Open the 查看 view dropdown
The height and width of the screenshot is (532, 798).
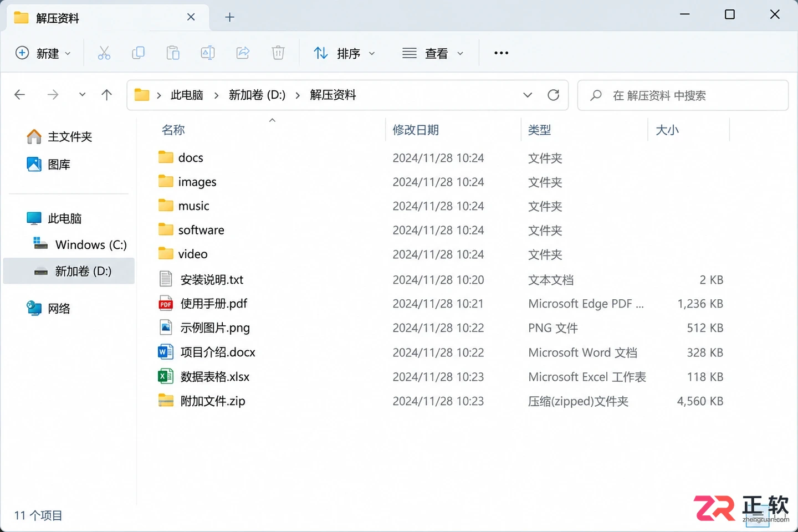pyautogui.click(x=433, y=53)
